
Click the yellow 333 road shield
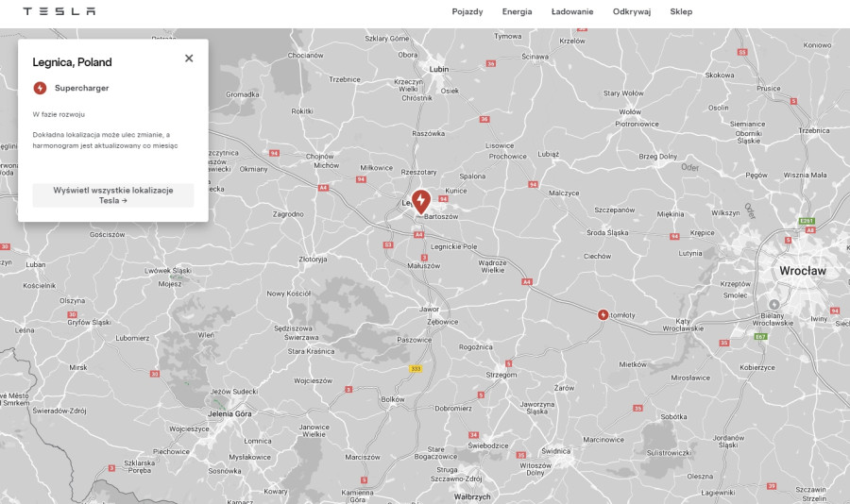[x=416, y=368]
